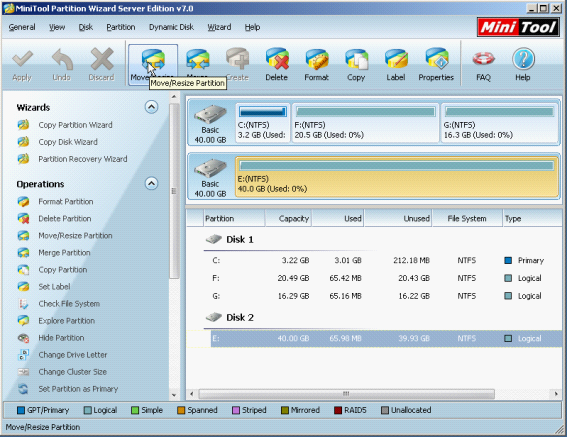Click the Format toolbar icon
The width and height of the screenshot is (567, 437).
tap(316, 59)
